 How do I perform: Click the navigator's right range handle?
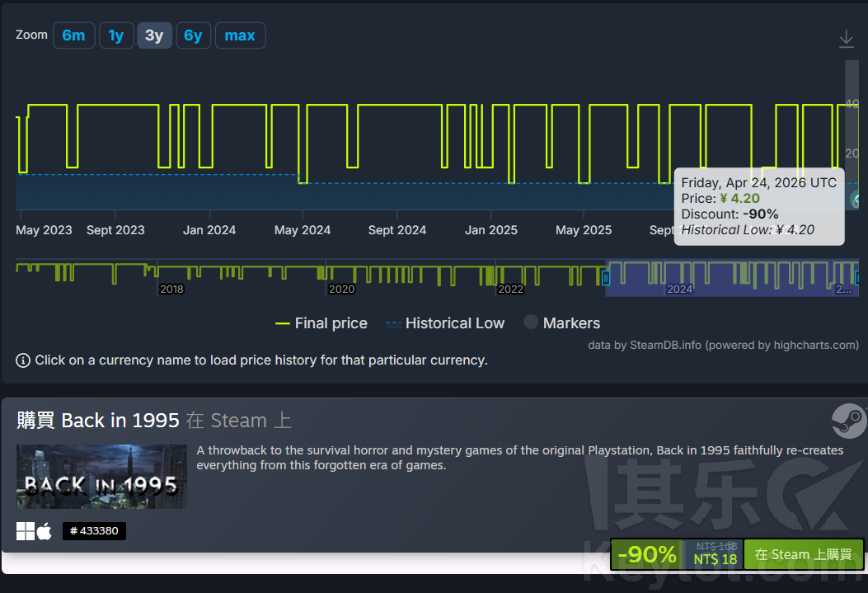point(858,278)
